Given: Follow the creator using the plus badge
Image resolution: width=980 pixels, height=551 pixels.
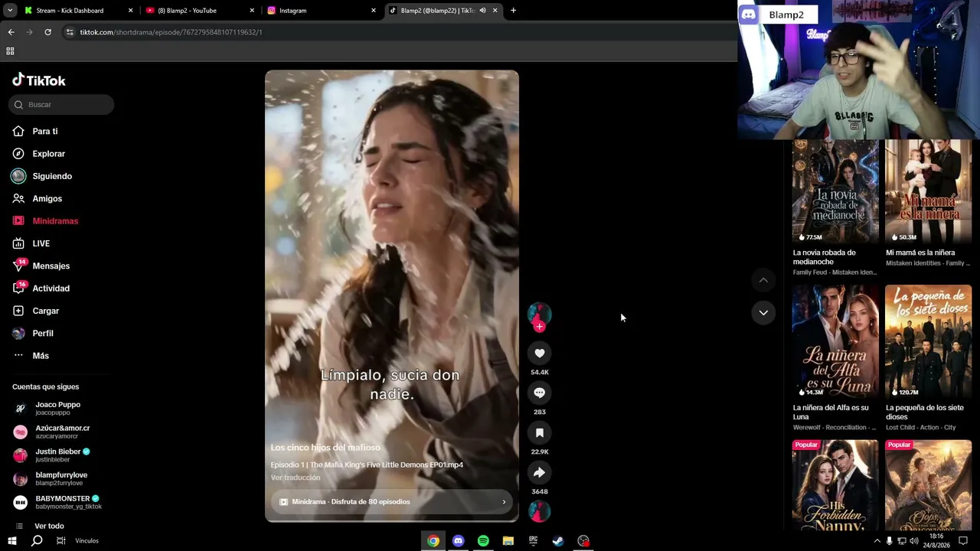Looking at the screenshot, I should click(540, 327).
